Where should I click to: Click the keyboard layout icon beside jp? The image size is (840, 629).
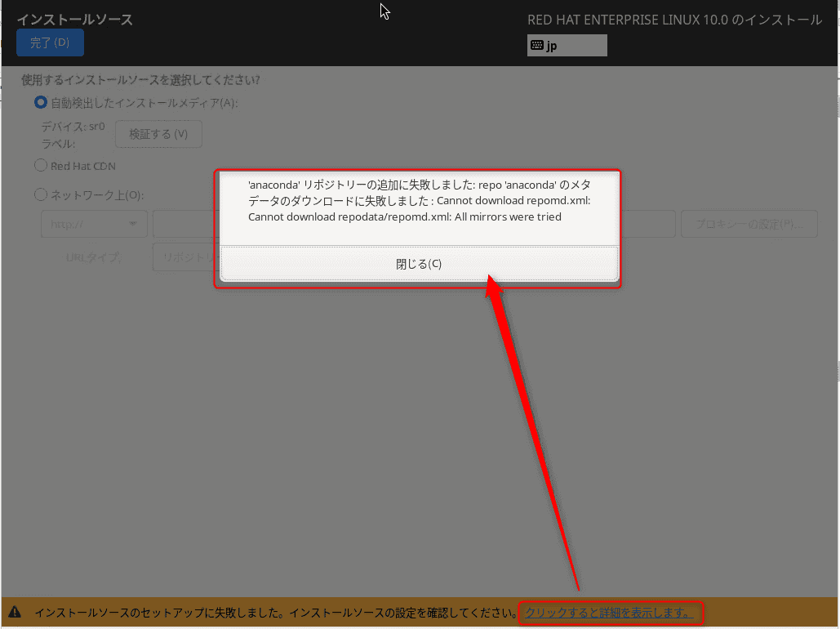(537, 46)
